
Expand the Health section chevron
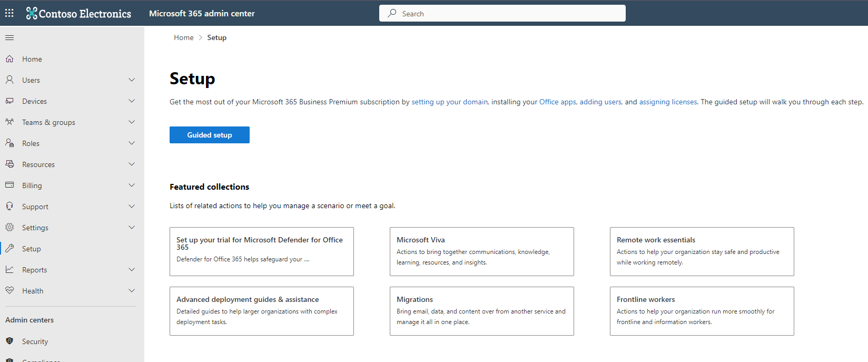point(132,291)
